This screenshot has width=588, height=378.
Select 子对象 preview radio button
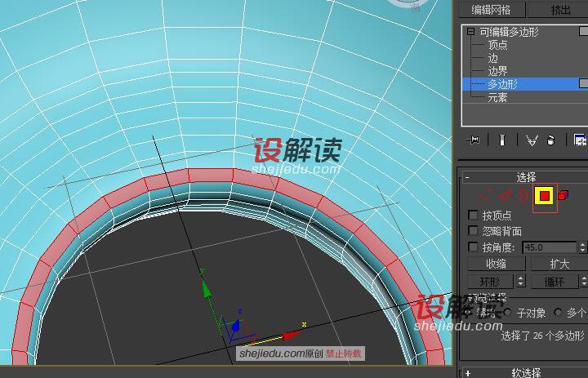pos(507,312)
